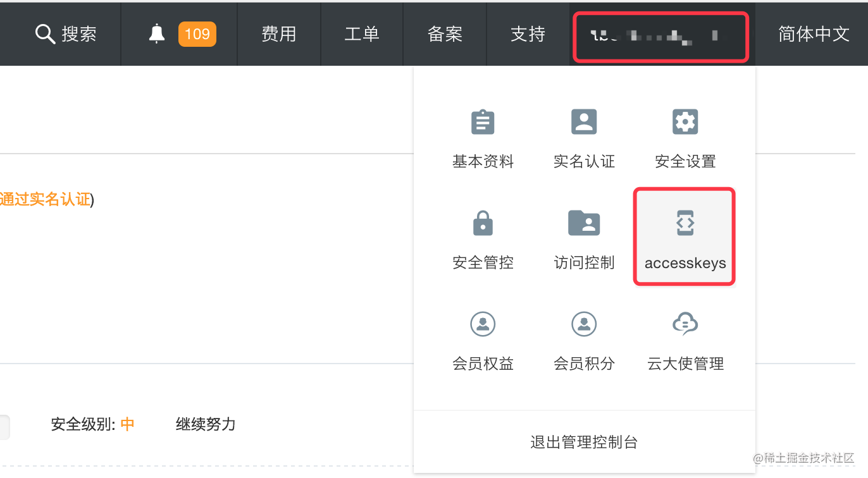The image size is (868, 478).
Task: Open the 支持 menu
Action: click(x=528, y=34)
